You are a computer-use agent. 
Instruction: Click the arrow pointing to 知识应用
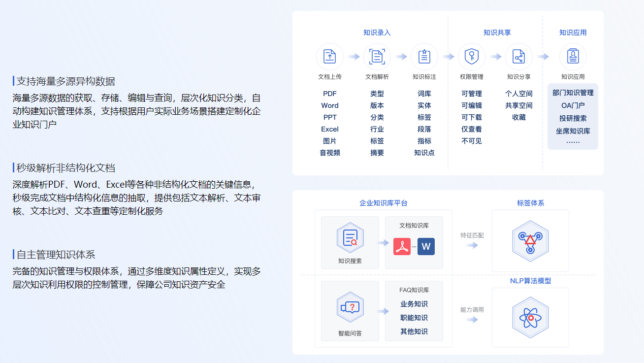click(543, 57)
